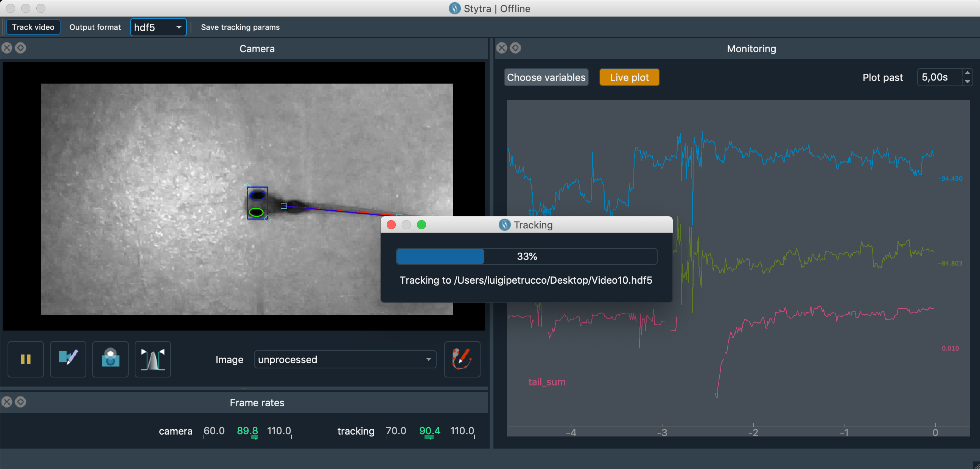The width and height of the screenshot is (980, 469).
Task: Close the Camera panel with X icon
Action: tap(7, 48)
